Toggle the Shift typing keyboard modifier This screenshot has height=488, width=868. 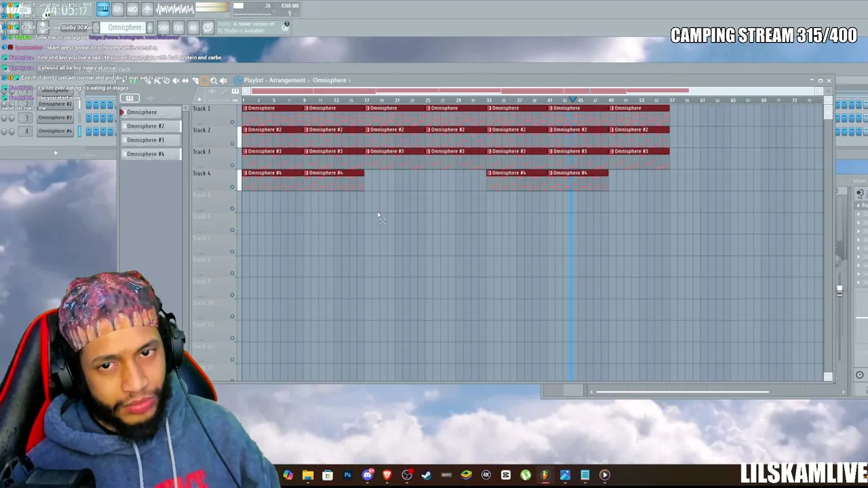point(163,27)
